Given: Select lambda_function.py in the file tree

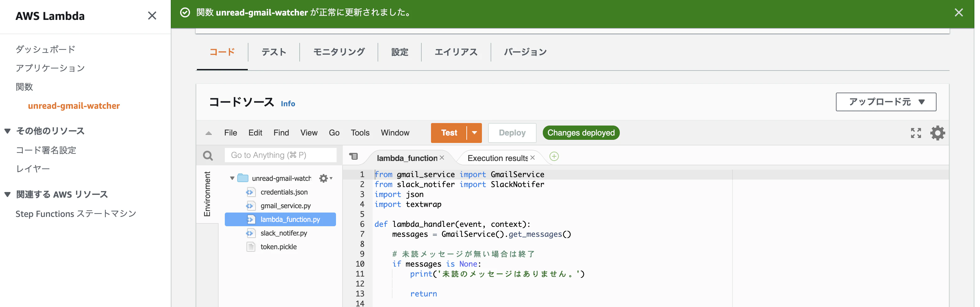Looking at the screenshot, I should (280, 219).
